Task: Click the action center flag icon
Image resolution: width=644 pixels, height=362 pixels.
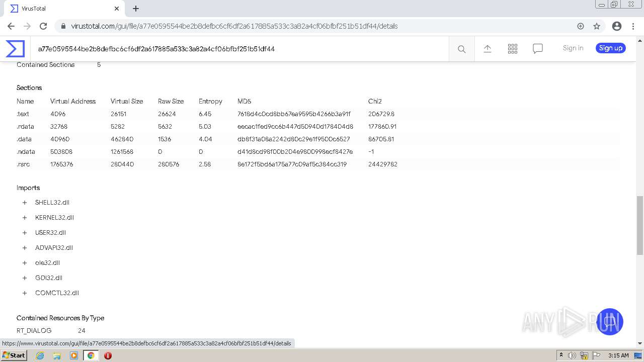Action: 596,355
